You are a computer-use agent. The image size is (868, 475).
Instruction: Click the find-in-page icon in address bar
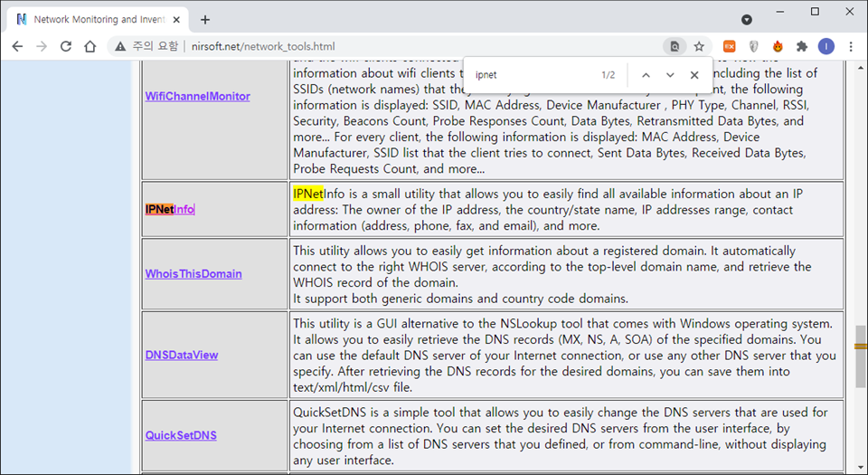click(675, 46)
